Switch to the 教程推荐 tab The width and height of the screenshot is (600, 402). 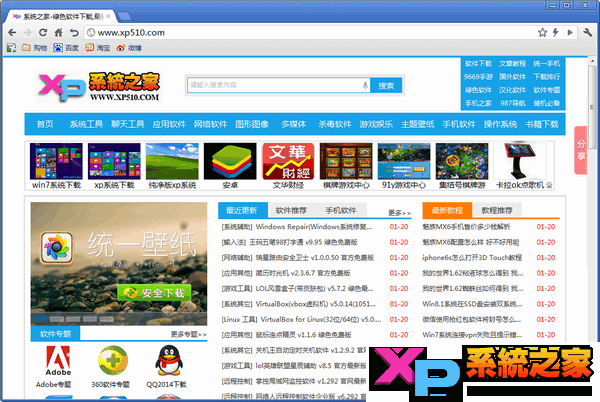pos(497,210)
